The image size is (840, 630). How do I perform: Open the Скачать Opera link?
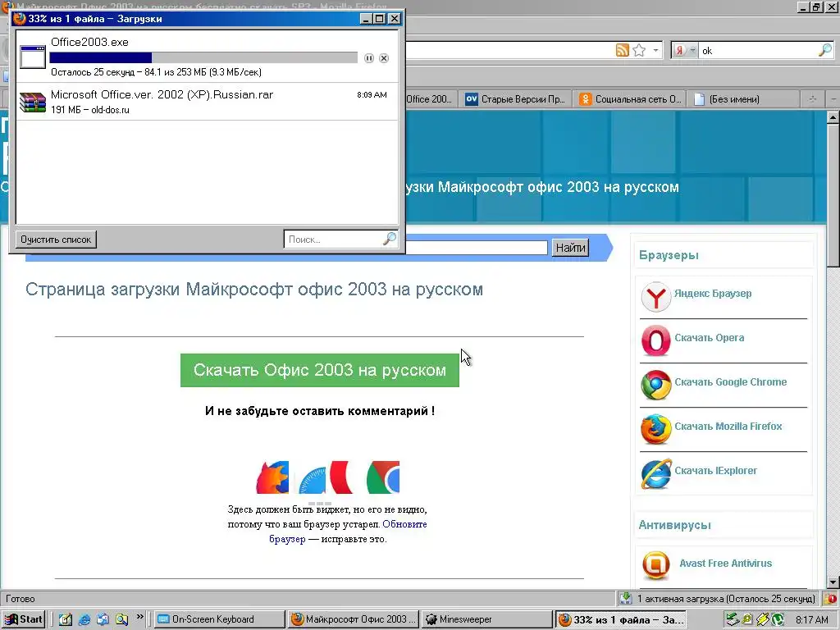click(710, 338)
